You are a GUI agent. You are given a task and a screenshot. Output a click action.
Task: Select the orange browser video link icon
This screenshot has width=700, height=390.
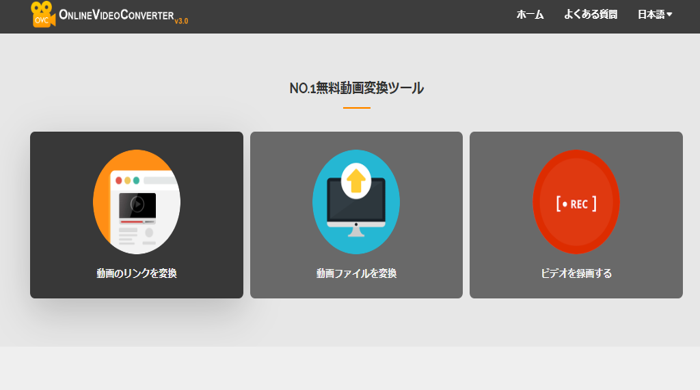(x=137, y=202)
